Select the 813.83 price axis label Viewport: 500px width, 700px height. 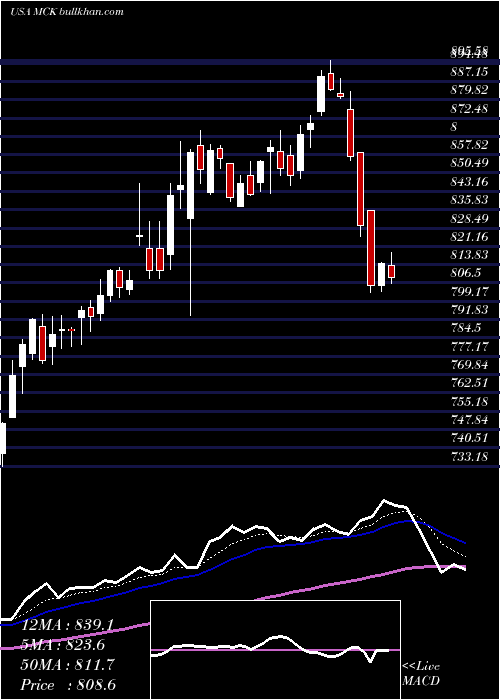point(469,255)
